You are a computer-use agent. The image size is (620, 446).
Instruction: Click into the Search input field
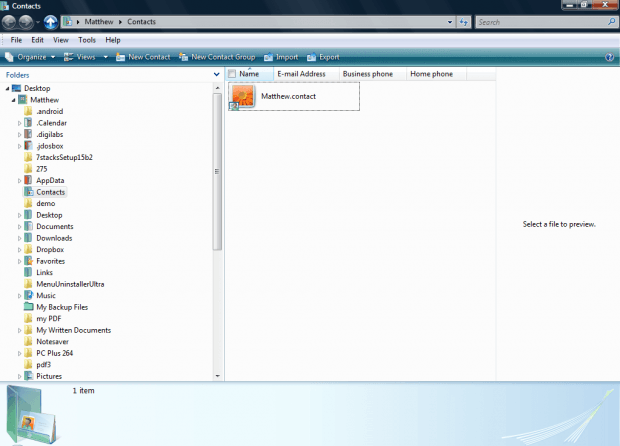pyautogui.click(x=537, y=21)
